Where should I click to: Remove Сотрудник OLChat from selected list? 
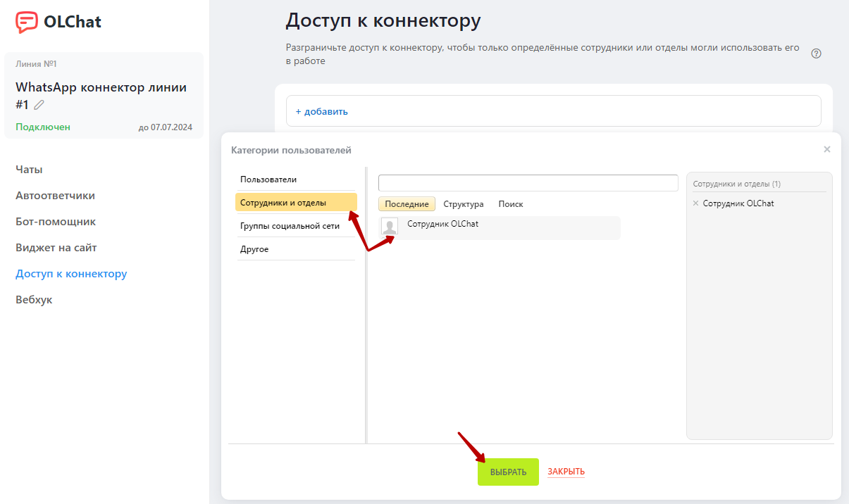[x=696, y=203]
